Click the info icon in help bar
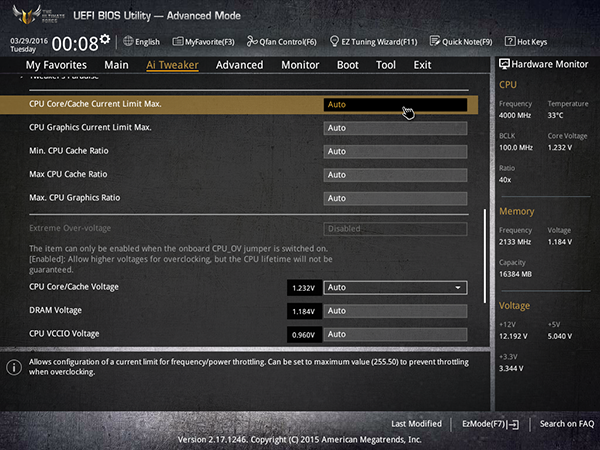This screenshot has width=600, height=450. point(14,367)
